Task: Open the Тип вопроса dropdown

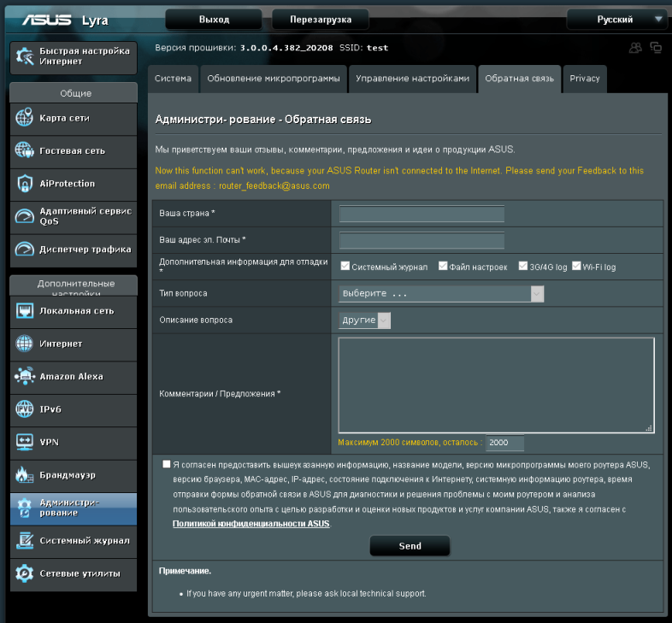Action: 441,293
